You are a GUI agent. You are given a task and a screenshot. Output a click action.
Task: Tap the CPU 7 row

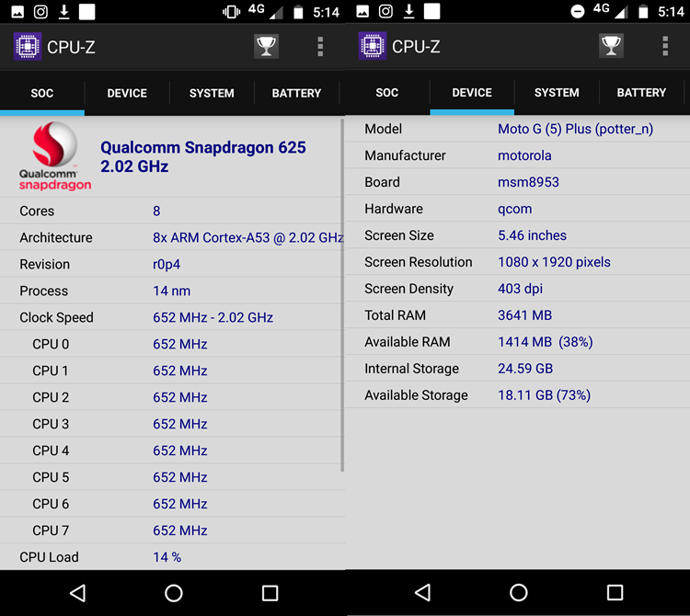[172, 530]
